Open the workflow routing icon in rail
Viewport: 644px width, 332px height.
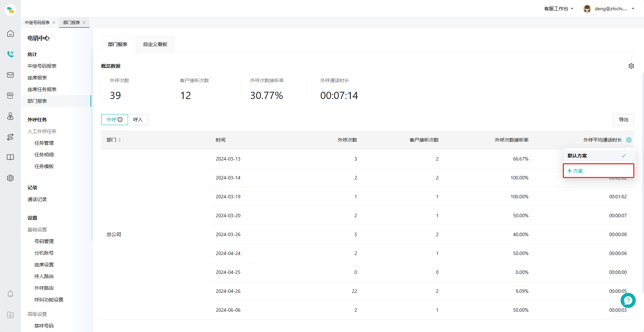point(10,137)
